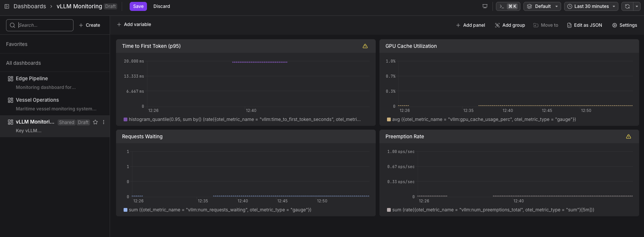Click the 20.000 ms y-axis label
The height and width of the screenshot is (237, 644).
tap(134, 61)
